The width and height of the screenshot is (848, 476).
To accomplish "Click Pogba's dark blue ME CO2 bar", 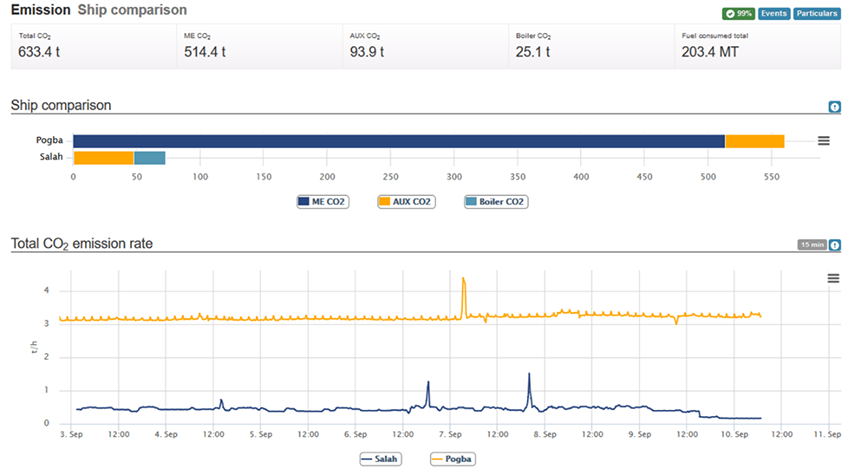I will tap(398, 141).
